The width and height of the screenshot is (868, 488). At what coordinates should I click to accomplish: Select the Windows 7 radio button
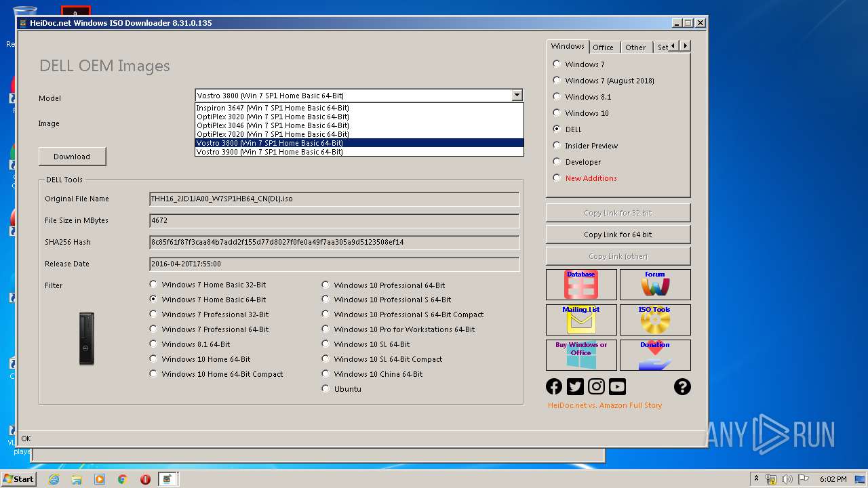557,64
